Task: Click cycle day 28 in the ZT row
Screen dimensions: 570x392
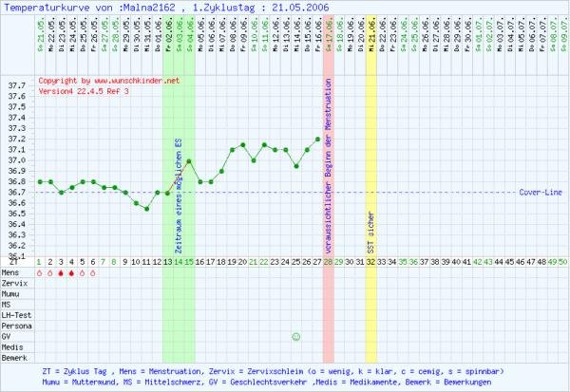Action: pos(329,261)
